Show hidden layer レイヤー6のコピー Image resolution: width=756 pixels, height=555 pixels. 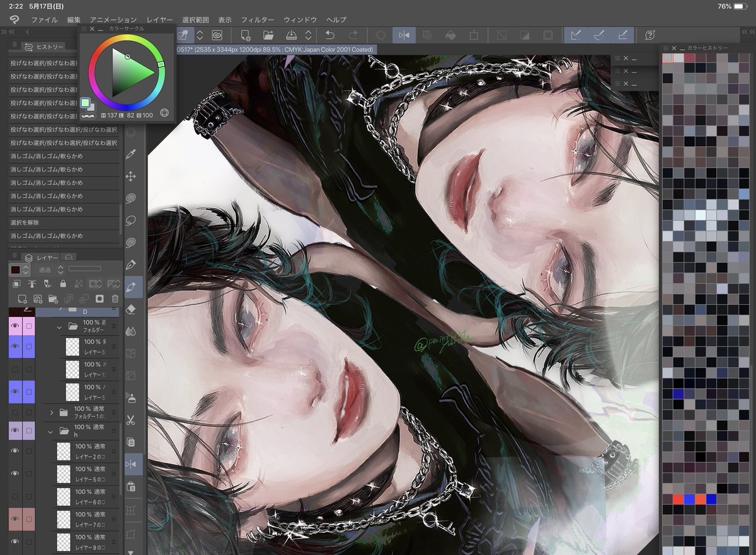[x=14, y=496]
